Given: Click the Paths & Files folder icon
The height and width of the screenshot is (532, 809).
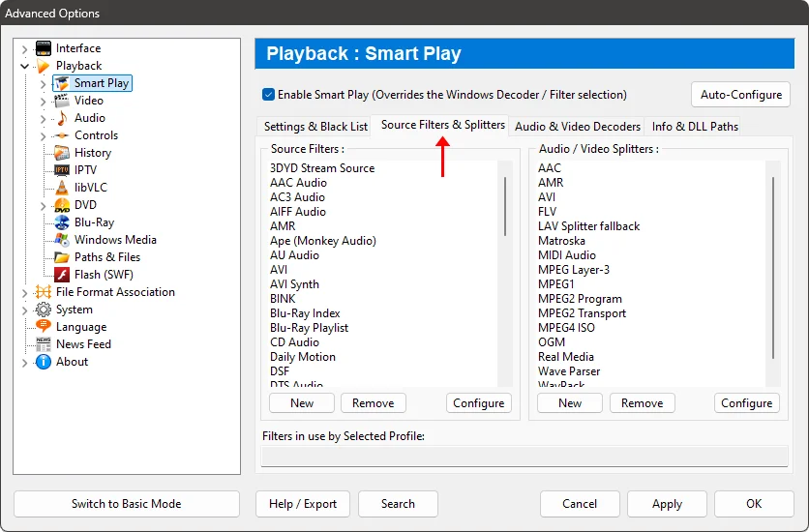Looking at the screenshot, I should point(62,257).
